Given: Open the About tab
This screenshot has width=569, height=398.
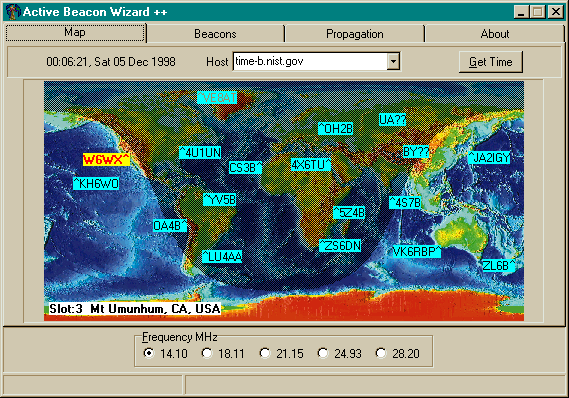Looking at the screenshot, I should pyautogui.click(x=495, y=34).
